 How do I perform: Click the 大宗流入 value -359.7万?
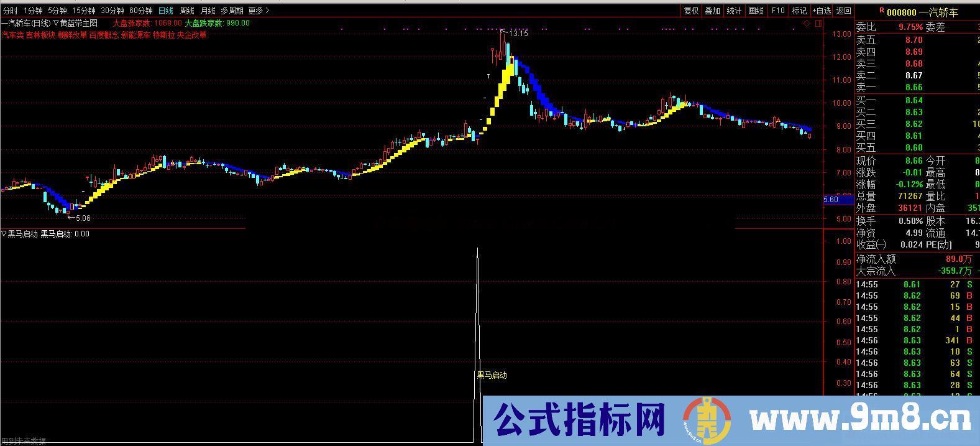(x=955, y=271)
